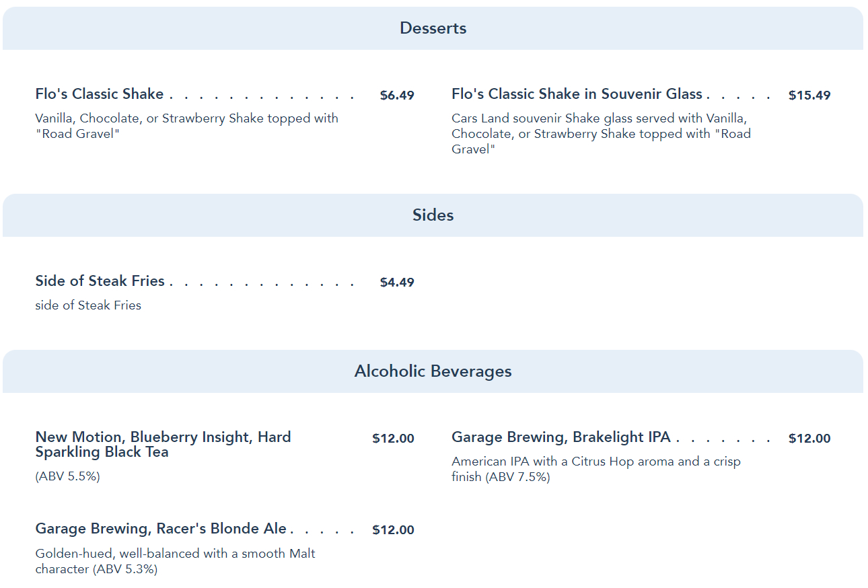
Task: Click the "(ABV 5.5%)" description text
Action: click(x=67, y=476)
